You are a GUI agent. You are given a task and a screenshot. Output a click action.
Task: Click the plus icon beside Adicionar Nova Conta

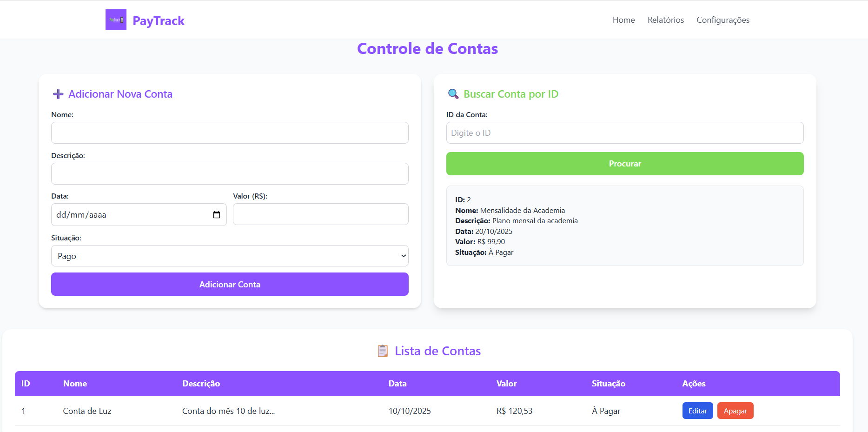[58, 94]
